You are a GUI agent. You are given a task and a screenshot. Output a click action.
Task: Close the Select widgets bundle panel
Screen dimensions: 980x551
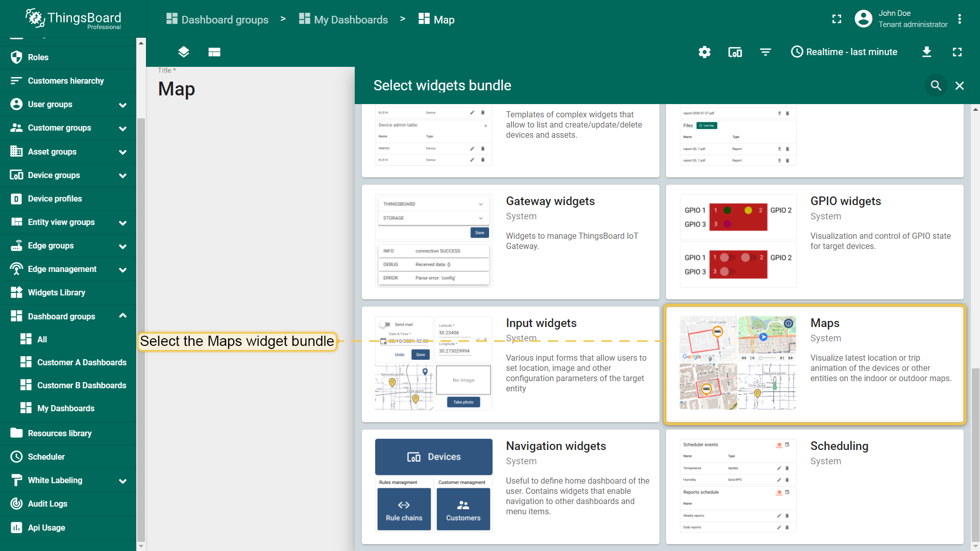click(x=960, y=85)
